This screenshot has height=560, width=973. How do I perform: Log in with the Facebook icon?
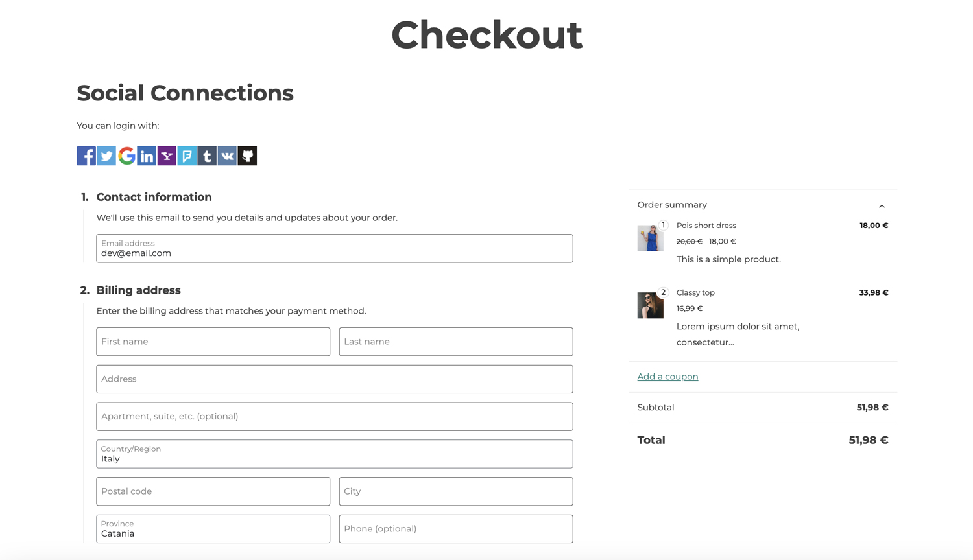coord(86,156)
